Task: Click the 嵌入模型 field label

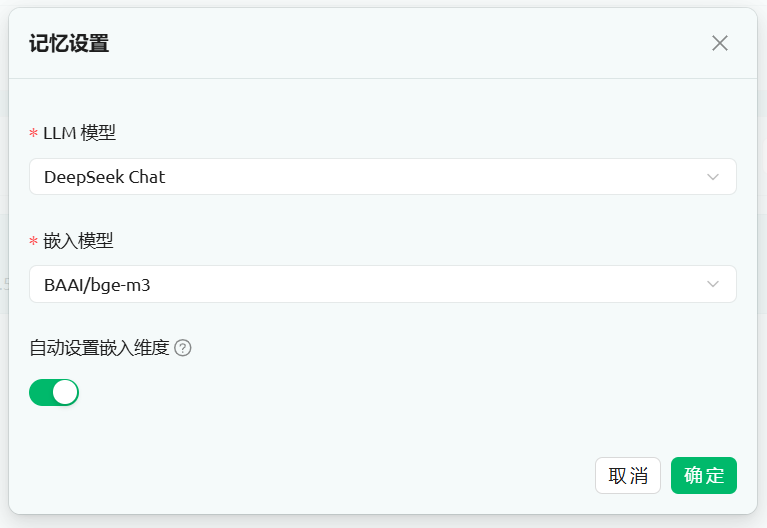Action: tap(79, 240)
